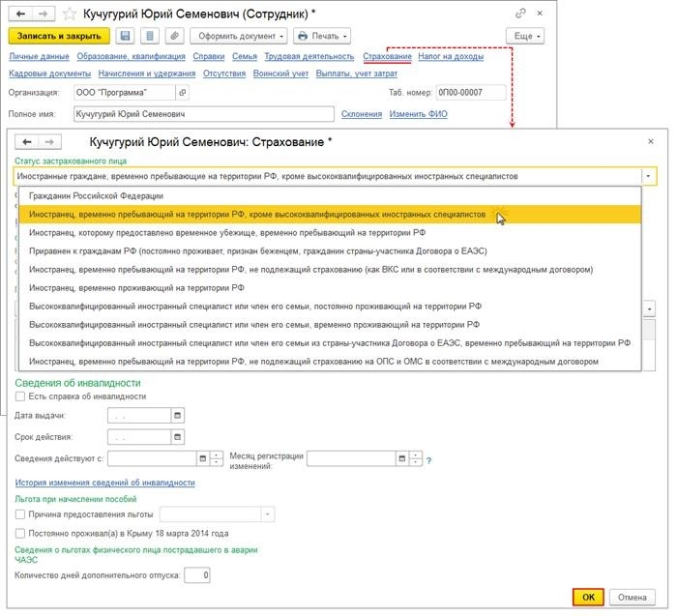
Task: Open the document list icon next to save
Action: coord(150,36)
